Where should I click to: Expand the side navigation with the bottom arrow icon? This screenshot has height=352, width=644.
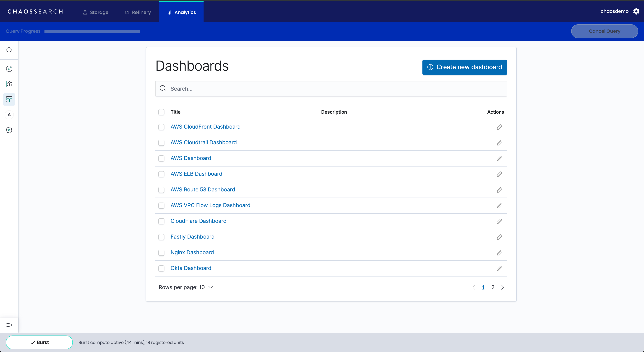pyautogui.click(x=9, y=325)
